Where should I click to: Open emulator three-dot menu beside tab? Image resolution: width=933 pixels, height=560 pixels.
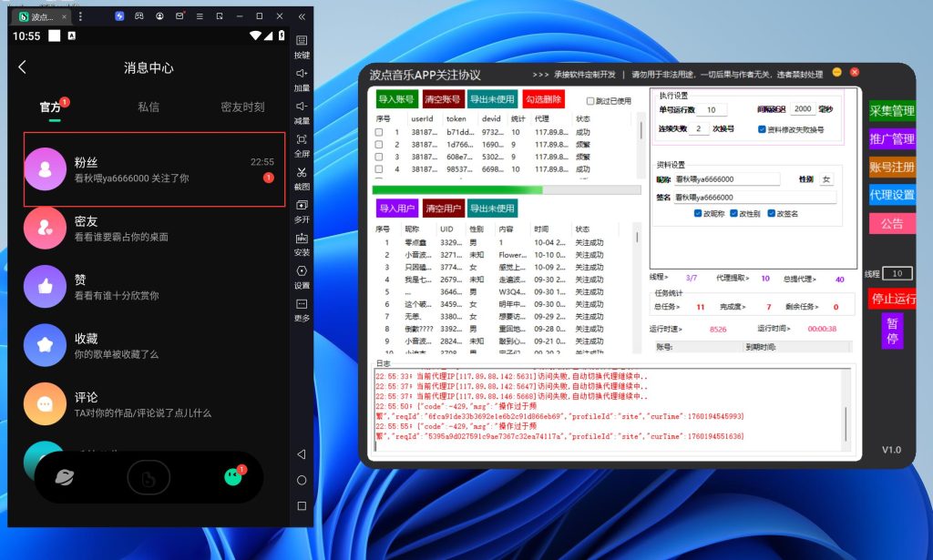[x=80, y=16]
